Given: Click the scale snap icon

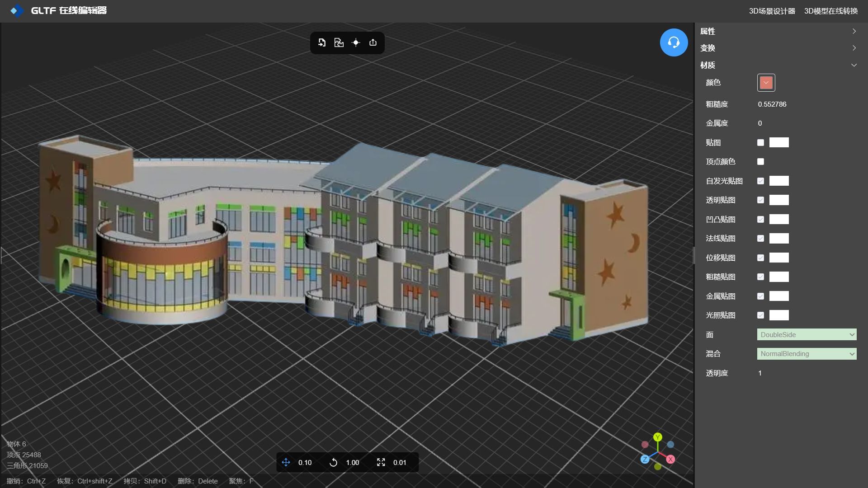Looking at the screenshot, I should [x=381, y=462].
